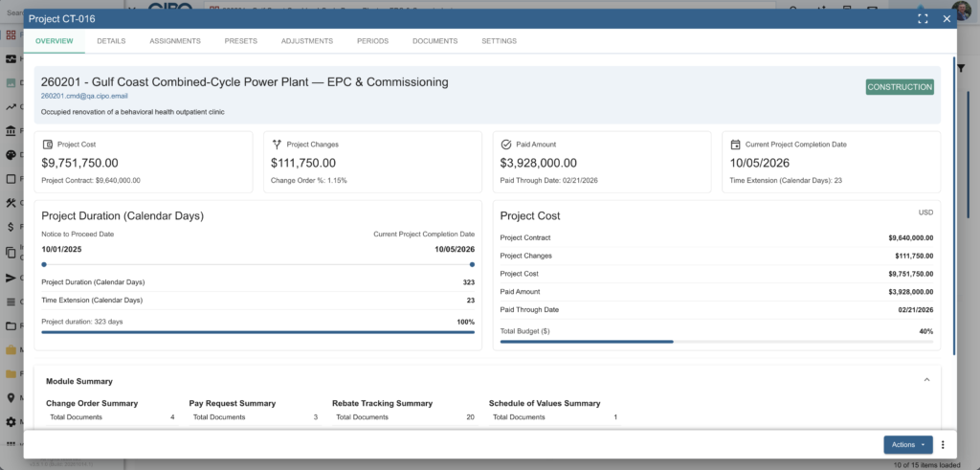The height and width of the screenshot is (470, 980).
Task: Click the $111,750.00 Project Changes card value
Action: [303, 163]
